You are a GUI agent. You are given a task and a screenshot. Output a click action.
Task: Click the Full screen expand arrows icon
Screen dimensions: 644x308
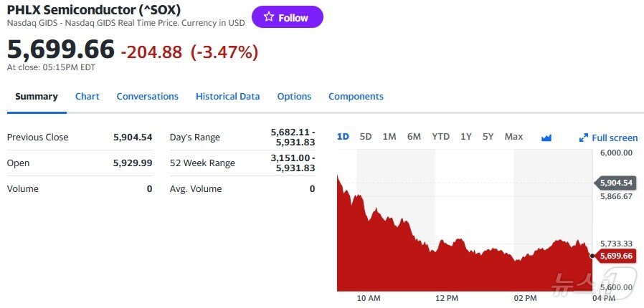coord(583,138)
